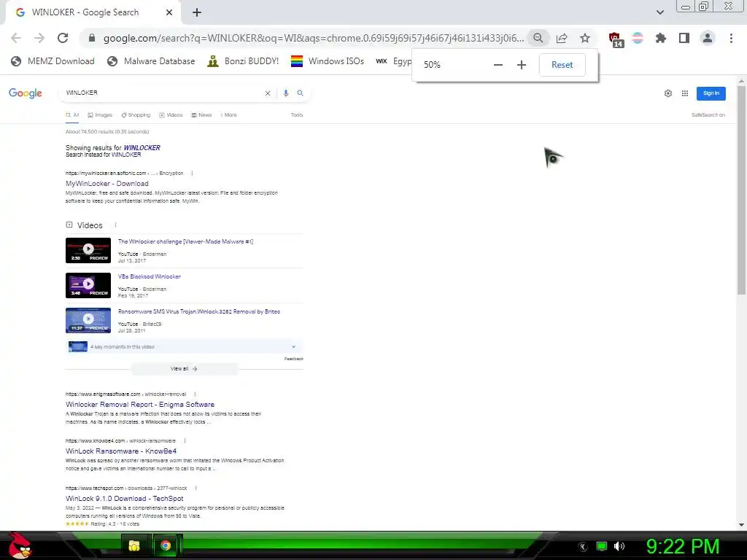View all video results
This screenshot has width=747, height=560.
185,368
